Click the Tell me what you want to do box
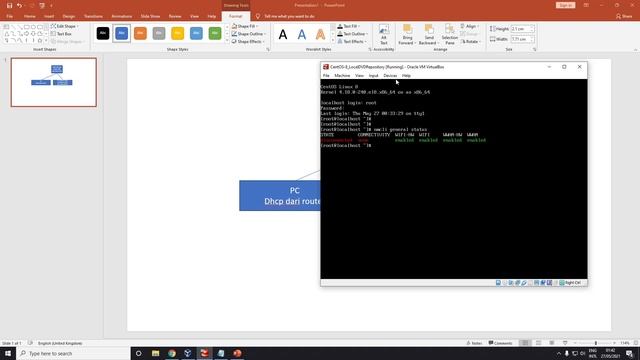640x360 pixels. tap(285, 16)
